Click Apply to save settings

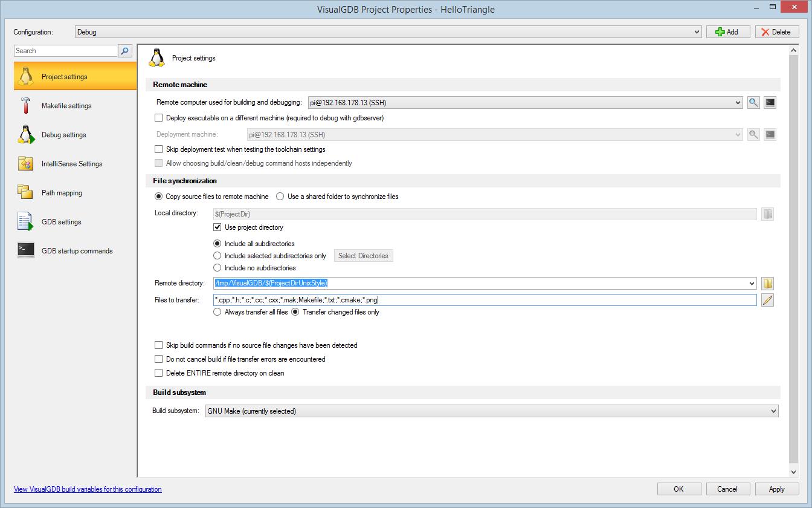[x=776, y=489]
